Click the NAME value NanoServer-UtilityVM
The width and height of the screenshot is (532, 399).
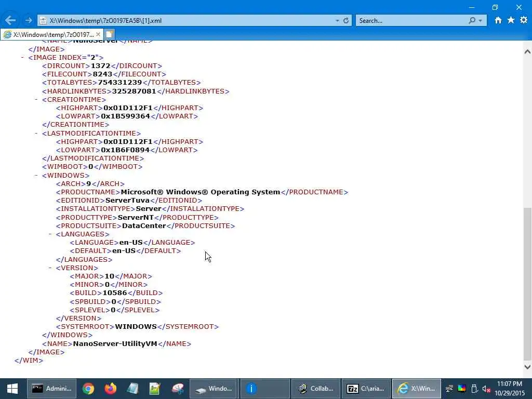[115, 344]
